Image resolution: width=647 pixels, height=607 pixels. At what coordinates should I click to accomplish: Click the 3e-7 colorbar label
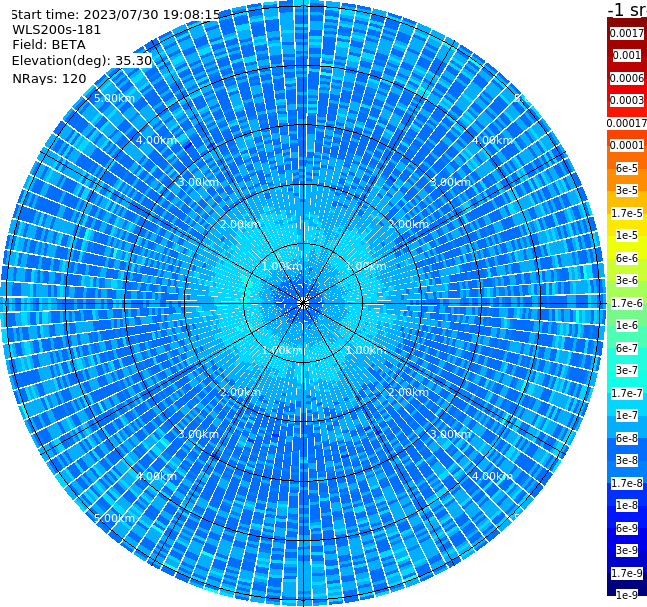pos(627,370)
